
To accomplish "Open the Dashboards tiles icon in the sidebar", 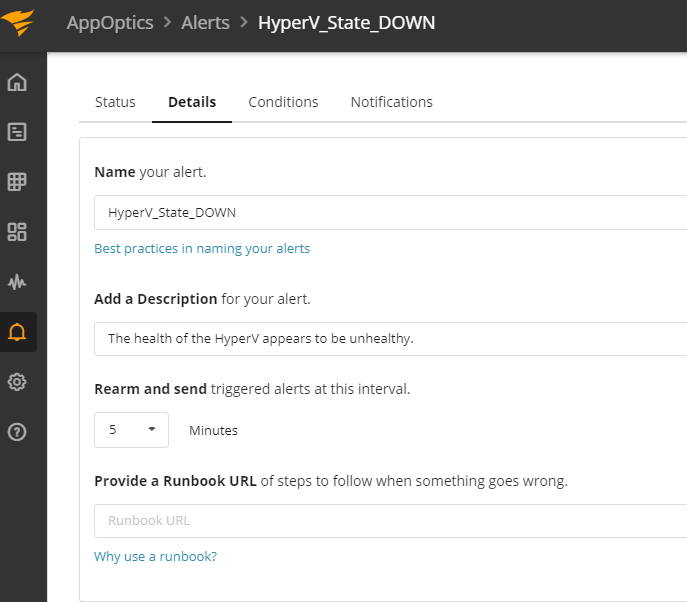I will pos(17,232).
